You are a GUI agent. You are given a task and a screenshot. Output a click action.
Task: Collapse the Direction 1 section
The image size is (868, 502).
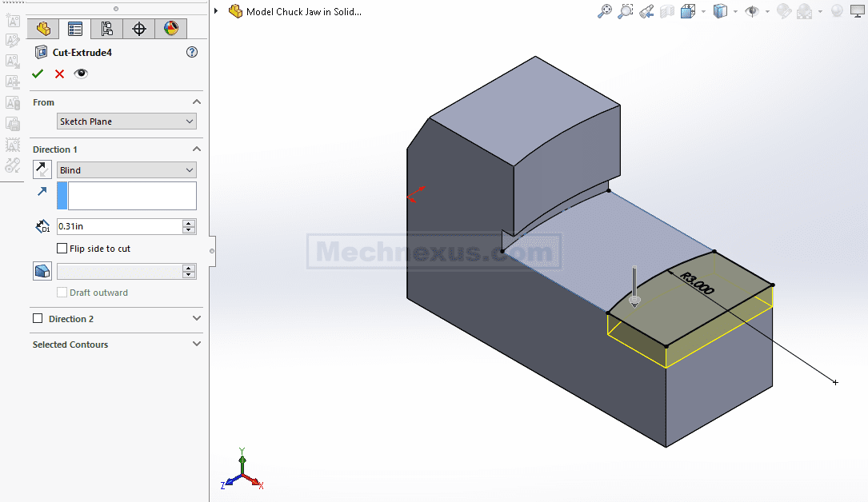[197, 149]
